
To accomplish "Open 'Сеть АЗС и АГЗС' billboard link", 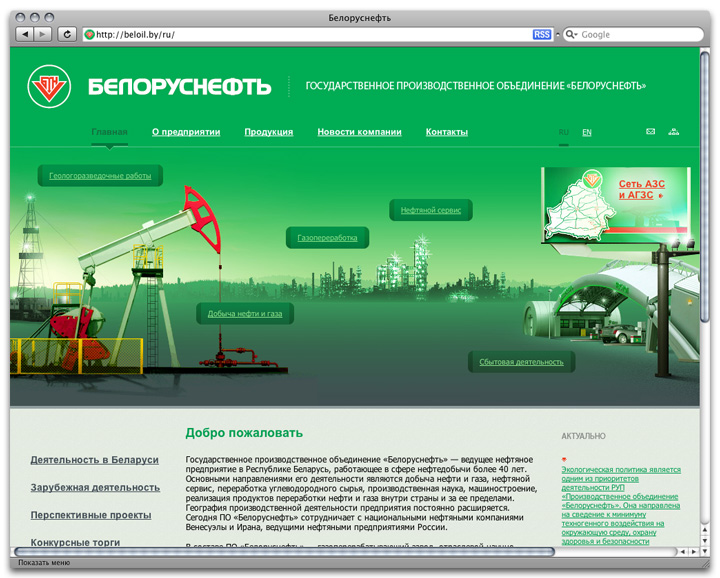I will (x=641, y=189).
